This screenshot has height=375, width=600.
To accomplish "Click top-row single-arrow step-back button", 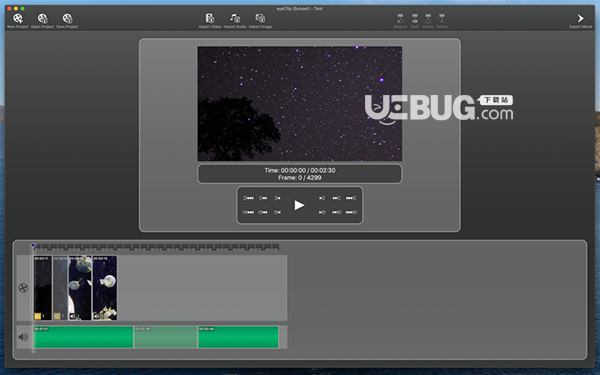I will [277, 198].
